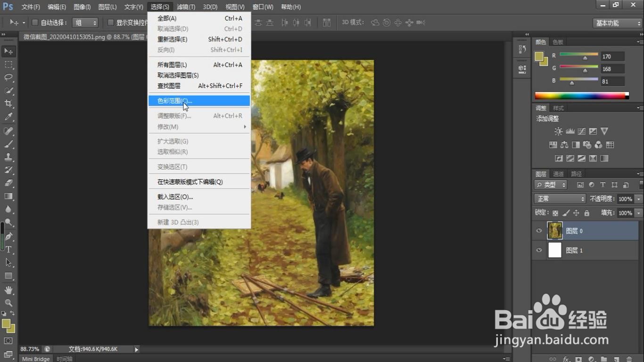Choose 色彩范围(C)... from the Select menu
The image size is (644, 362).
click(199, 101)
